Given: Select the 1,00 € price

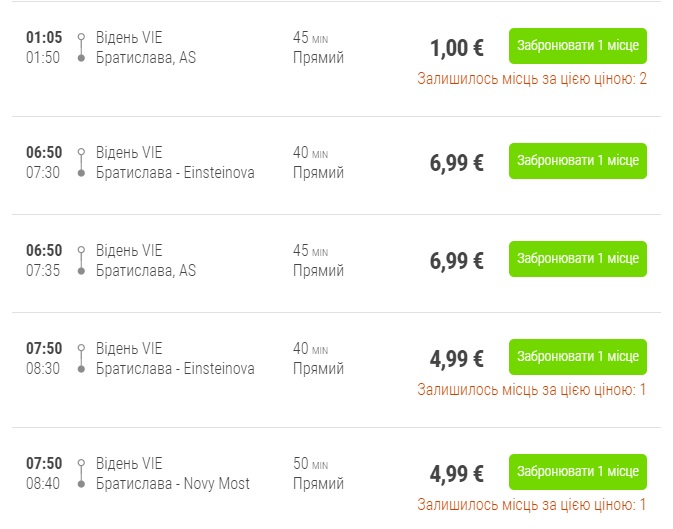Looking at the screenshot, I should pyautogui.click(x=456, y=49).
